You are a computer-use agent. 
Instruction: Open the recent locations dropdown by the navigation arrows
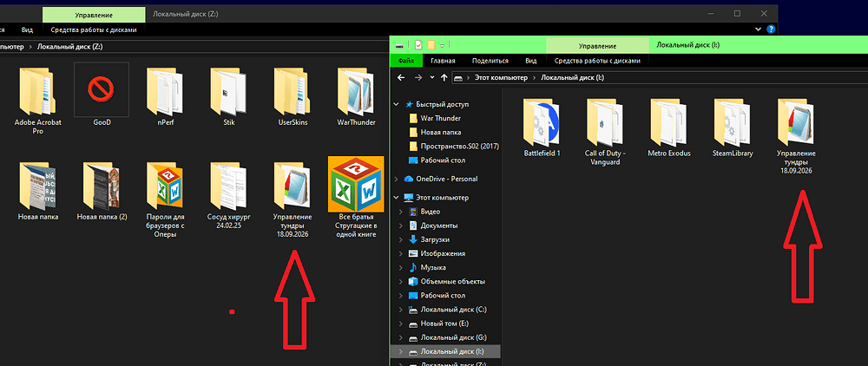(x=431, y=77)
